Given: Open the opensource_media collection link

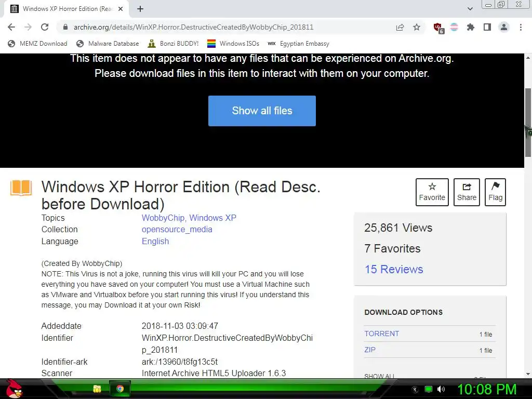Looking at the screenshot, I should (x=177, y=229).
